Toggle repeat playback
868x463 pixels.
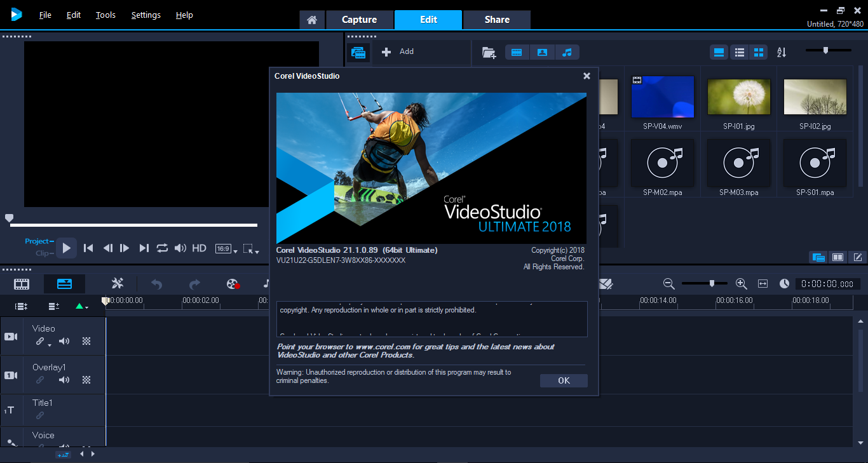point(163,248)
